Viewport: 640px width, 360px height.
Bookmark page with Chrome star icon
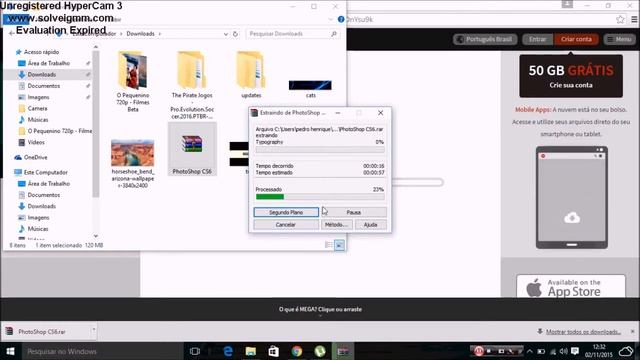(x=620, y=19)
